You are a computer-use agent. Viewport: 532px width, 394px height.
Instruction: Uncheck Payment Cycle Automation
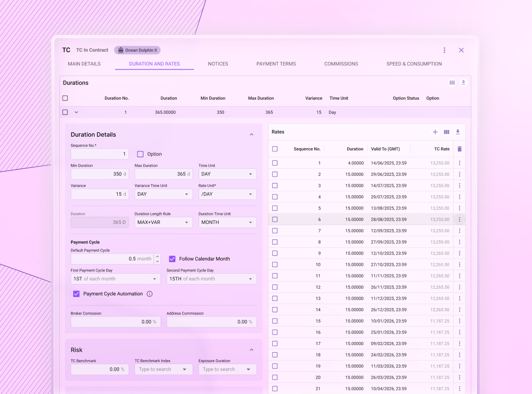point(76,294)
